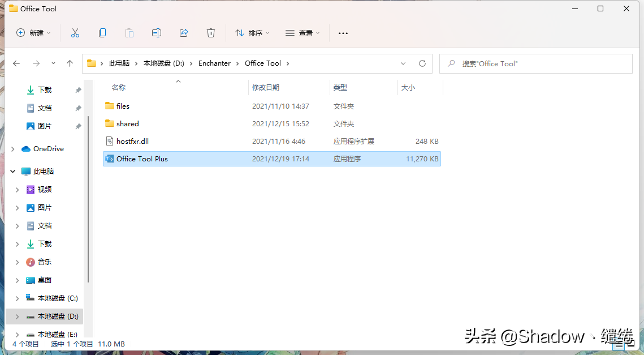Image resolution: width=644 pixels, height=355 pixels.
Task: Click the search Office Tool input field
Action: 535,63
